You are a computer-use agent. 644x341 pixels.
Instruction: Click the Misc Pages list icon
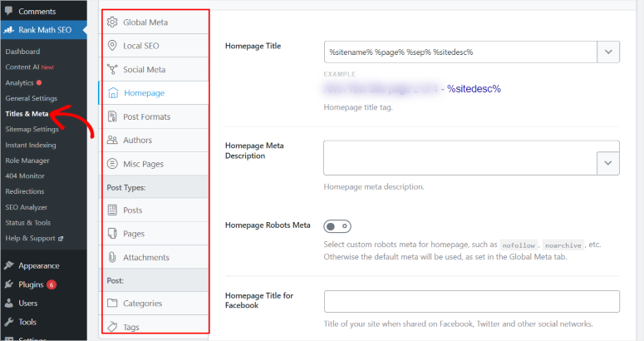pos(112,164)
